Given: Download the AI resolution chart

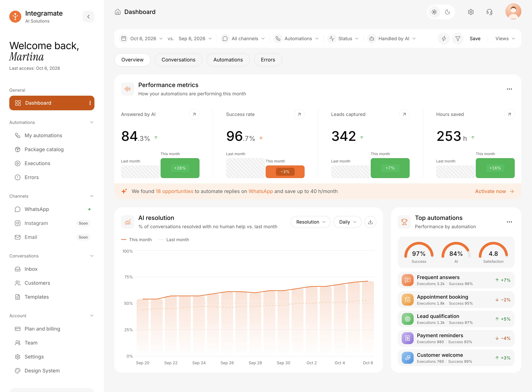Looking at the screenshot, I should point(370,222).
